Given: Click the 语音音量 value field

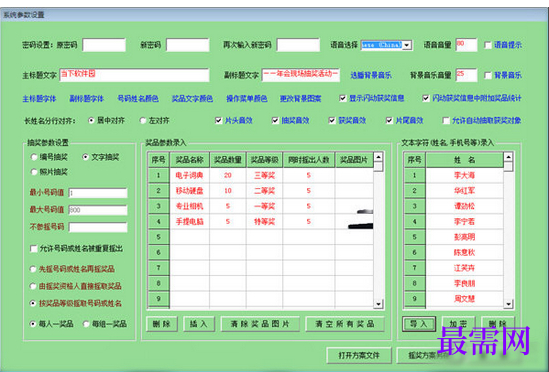Looking at the screenshot, I should (x=466, y=45).
